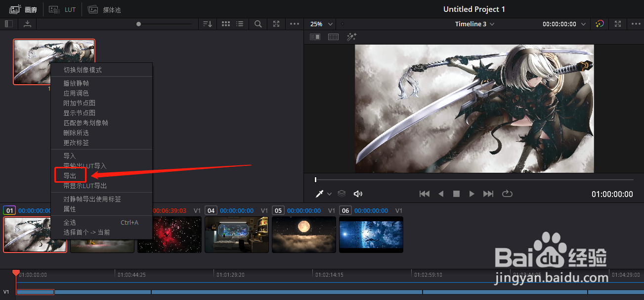Image resolution: width=644 pixels, height=300 pixels.
Task: Select clip 05 moon thumbnail
Action: pyautogui.click(x=304, y=235)
